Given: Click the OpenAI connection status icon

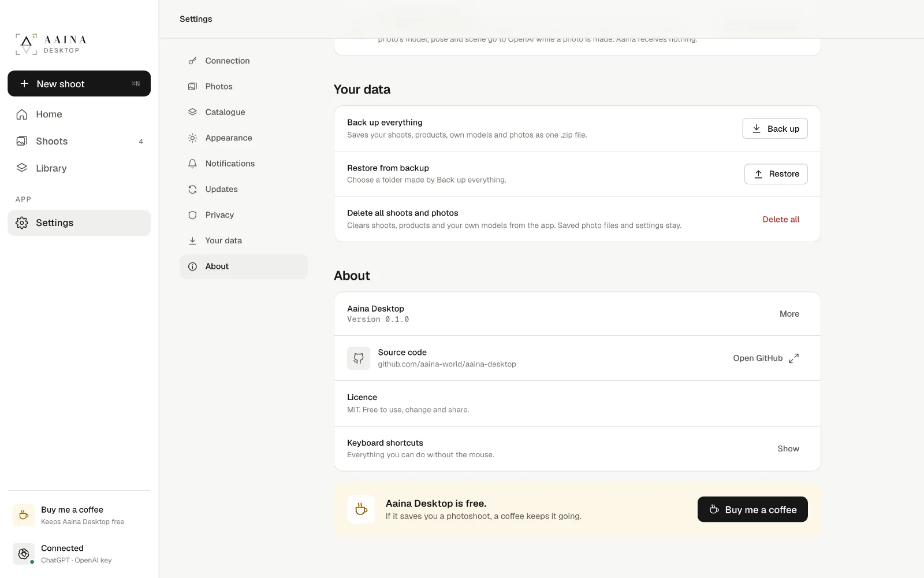Looking at the screenshot, I should tap(24, 554).
